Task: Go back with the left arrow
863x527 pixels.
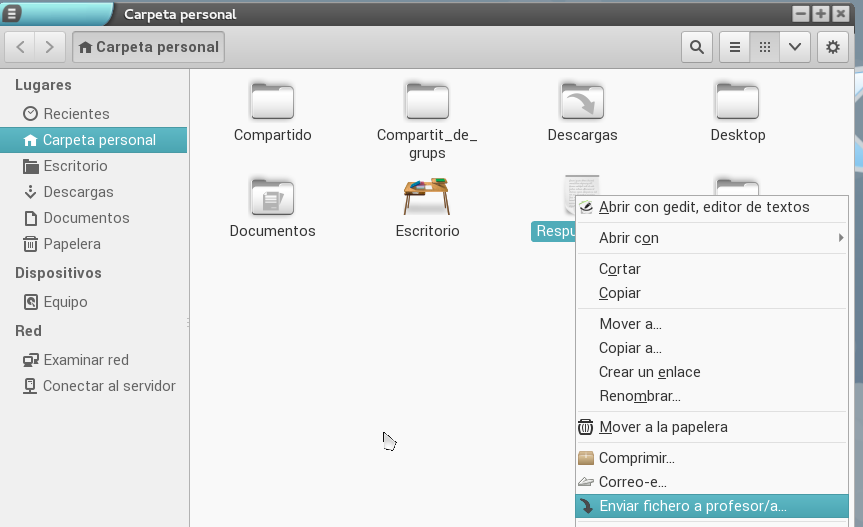Action: click(x=22, y=47)
